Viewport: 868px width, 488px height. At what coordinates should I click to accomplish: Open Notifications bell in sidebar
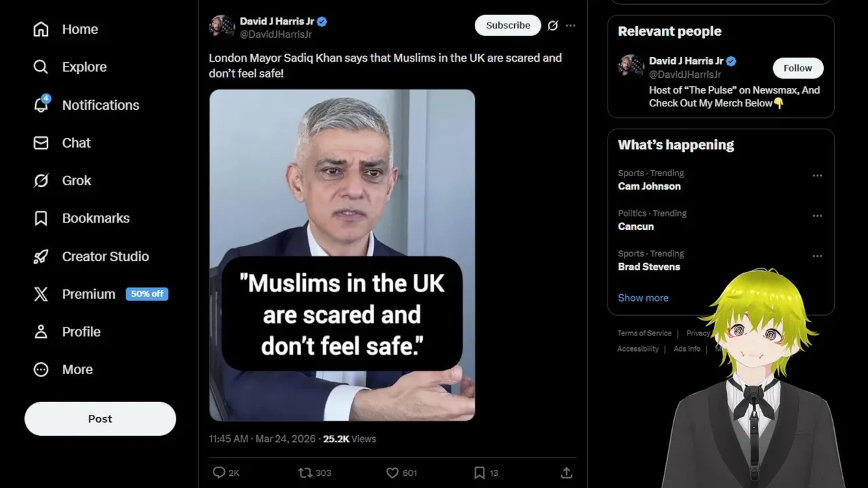(41, 105)
